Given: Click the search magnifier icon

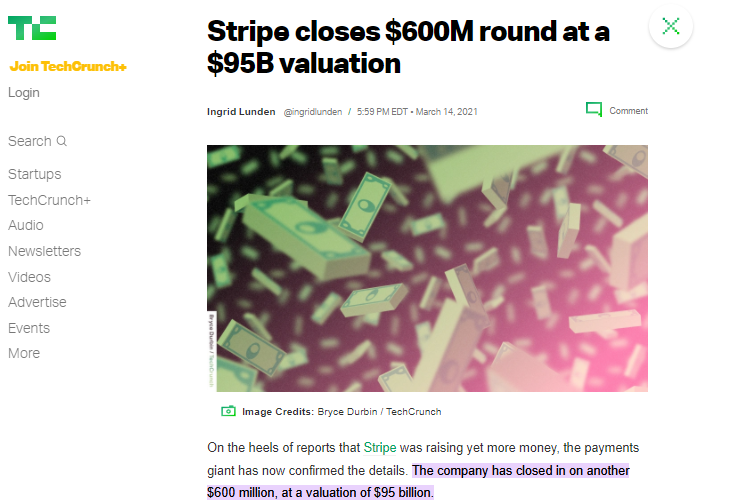Looking at the screenshot, I should (62, 141).
